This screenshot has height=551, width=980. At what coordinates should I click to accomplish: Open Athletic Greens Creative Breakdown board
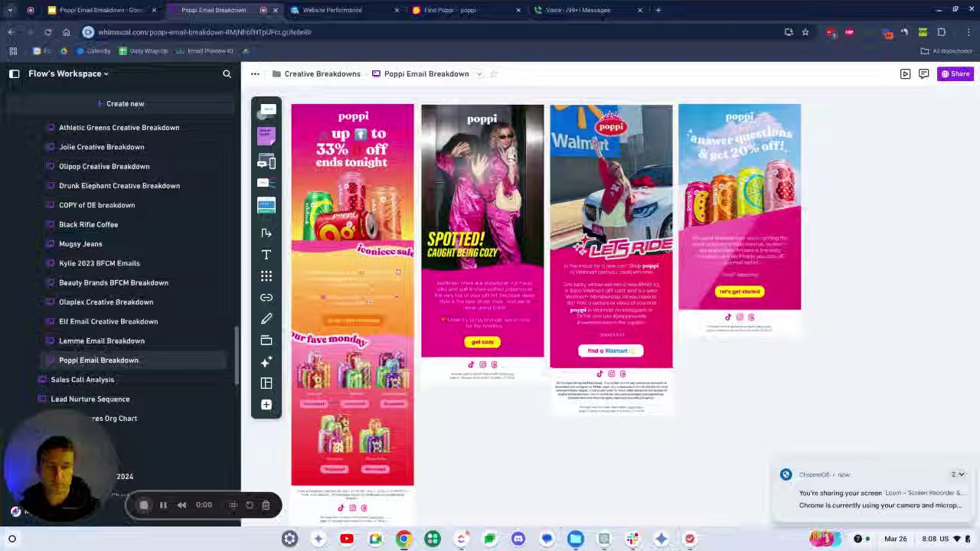tap(119, 128)
